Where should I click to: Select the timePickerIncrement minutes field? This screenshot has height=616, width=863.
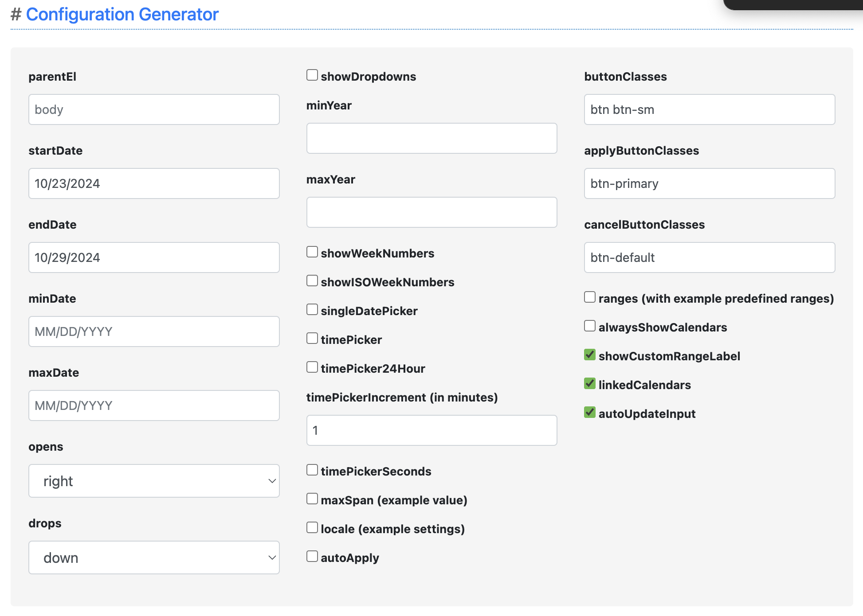[431, 430]
